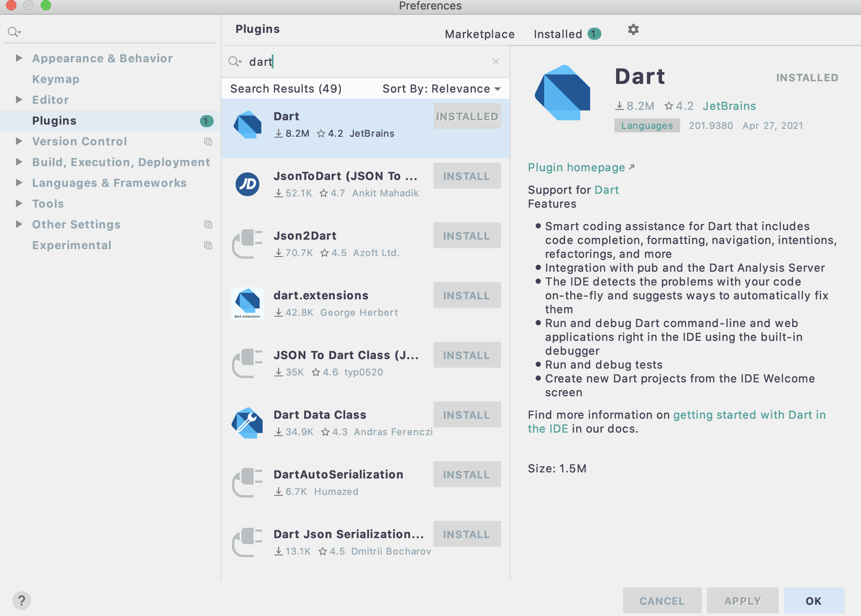Click the JsonToDart JD plugin icon
This screenshot has height=616, width=861.
click(247, 184)
